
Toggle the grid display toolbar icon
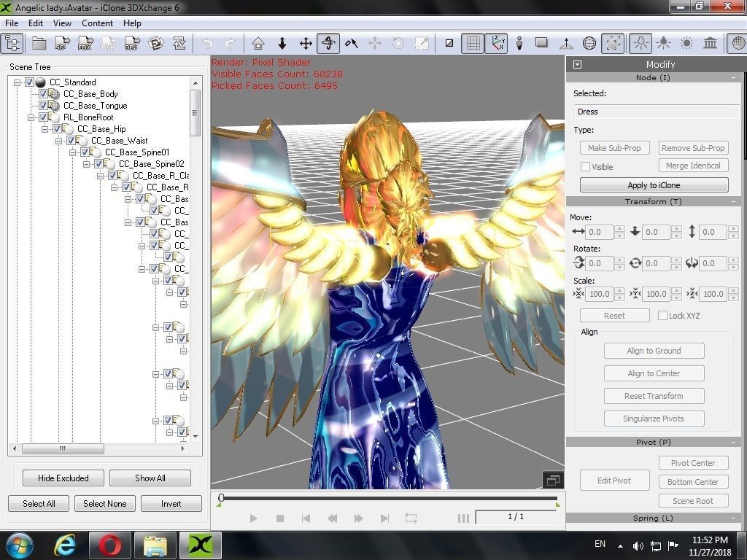tap(473, 43)
